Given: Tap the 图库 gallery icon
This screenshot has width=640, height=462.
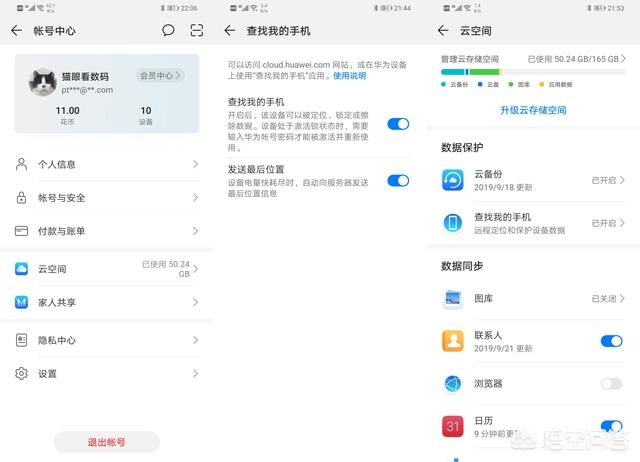Looking at the screenshot, I should [x=453, y=298].
